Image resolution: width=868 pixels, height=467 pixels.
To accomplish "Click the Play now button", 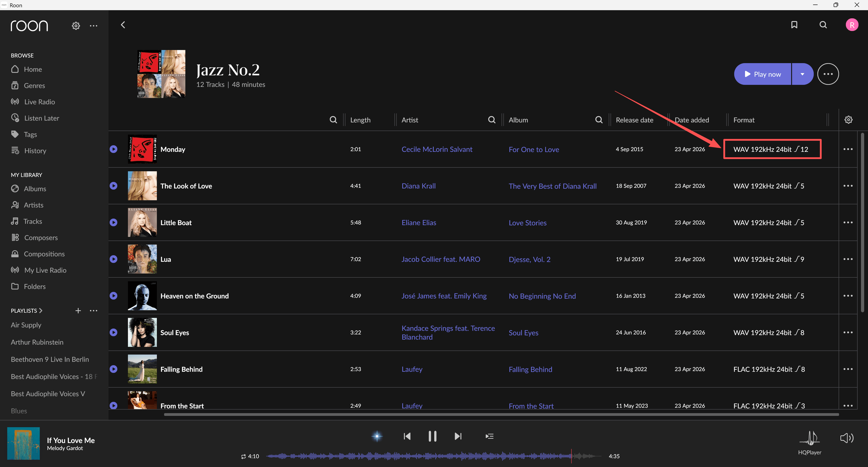I will pos(762,74).
